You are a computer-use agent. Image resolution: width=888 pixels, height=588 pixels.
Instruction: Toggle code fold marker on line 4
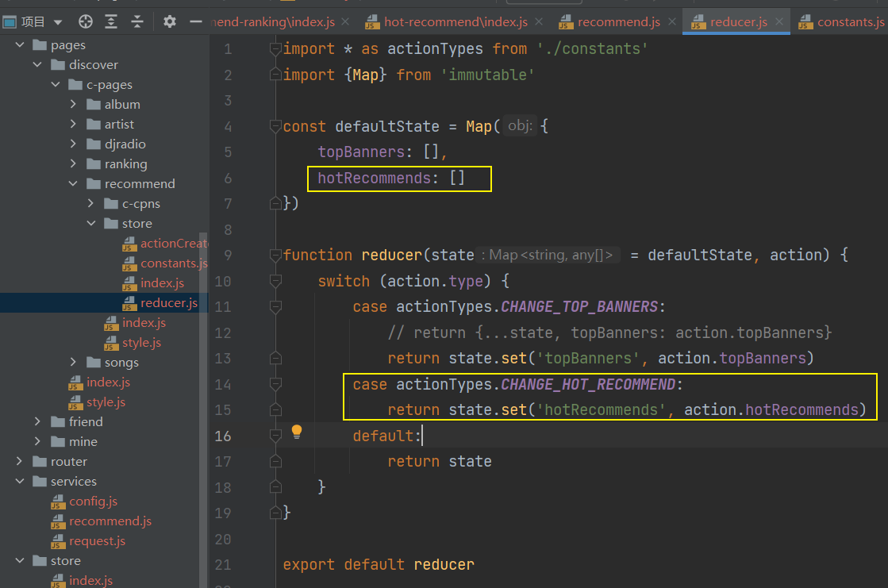[275, 126]
